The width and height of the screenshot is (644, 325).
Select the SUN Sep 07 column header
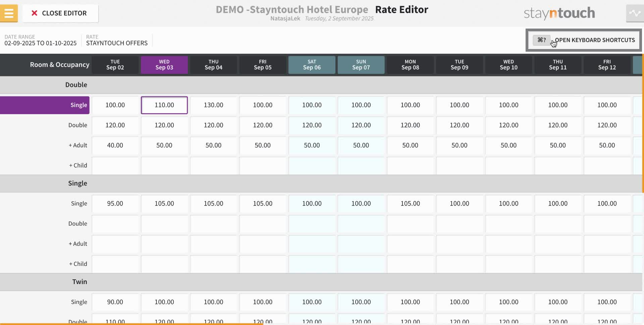pos(361,64)
